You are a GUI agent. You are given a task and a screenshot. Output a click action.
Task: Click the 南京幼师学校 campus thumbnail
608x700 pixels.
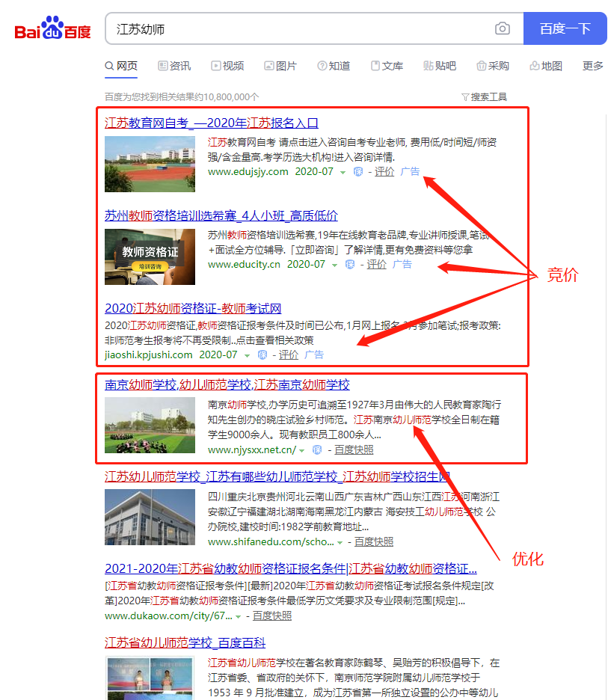[x=150, y=426]
